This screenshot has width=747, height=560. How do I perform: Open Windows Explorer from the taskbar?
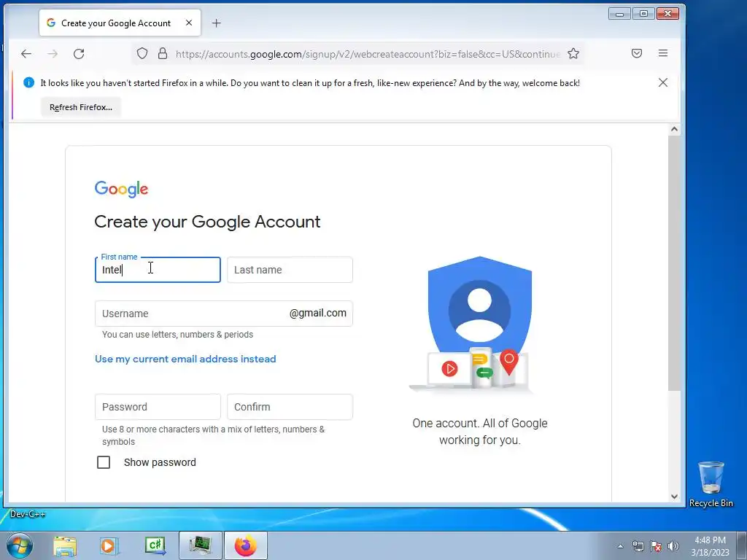point(65,545)
